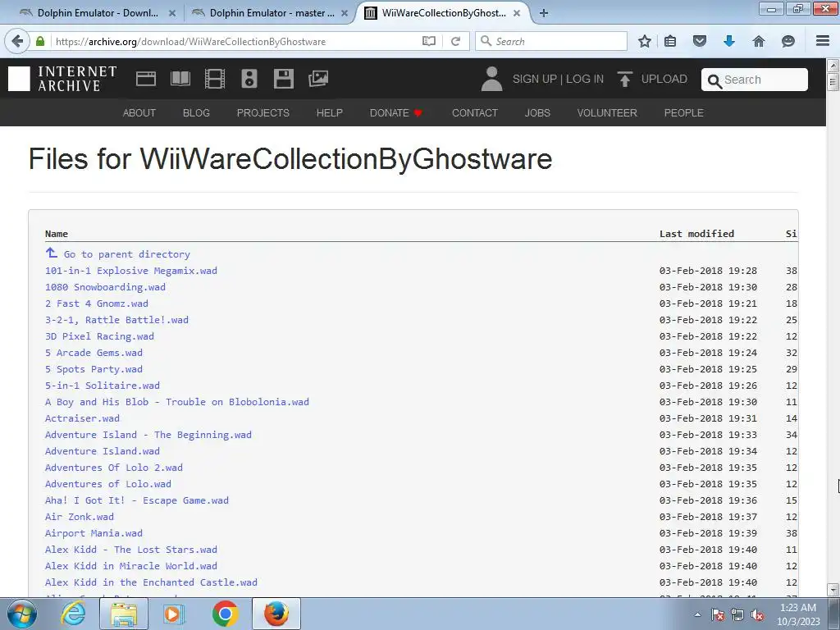Download Aha! I Got It! - Escape Game.wad
Screen dimensions: 840x630
coord(137,500)
